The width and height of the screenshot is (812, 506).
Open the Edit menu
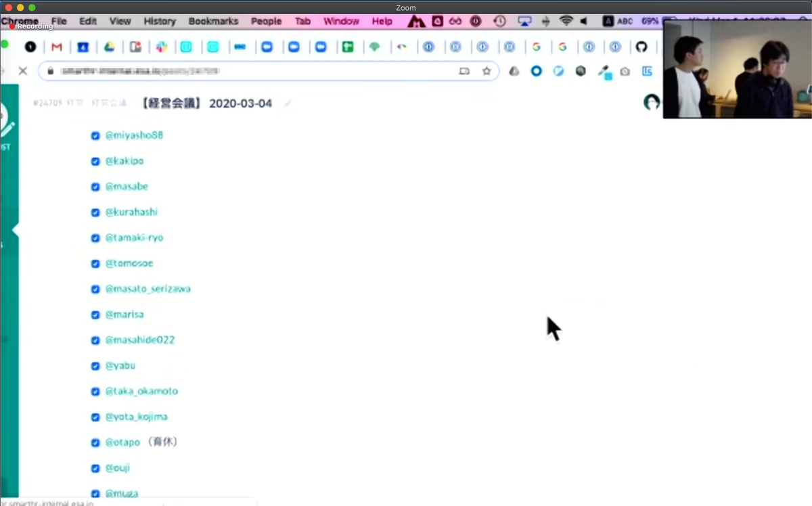(x=88, y=22)
